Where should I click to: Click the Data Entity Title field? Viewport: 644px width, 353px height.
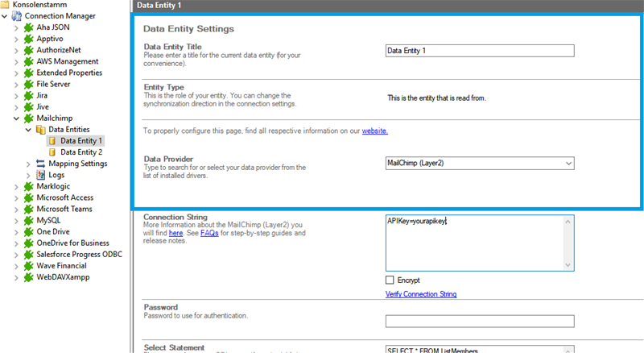pos(479,51)
